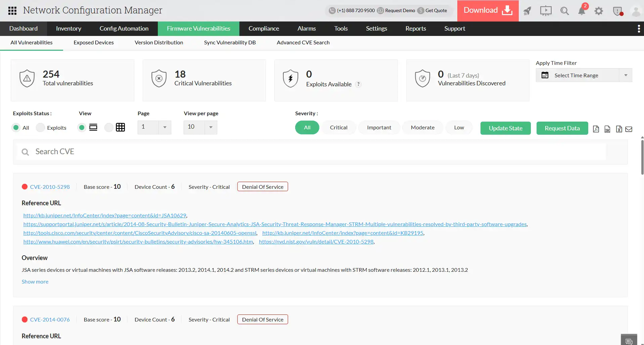
Task: Click the Search CVE magnifier icon
Action: click(x=25, y=152)
